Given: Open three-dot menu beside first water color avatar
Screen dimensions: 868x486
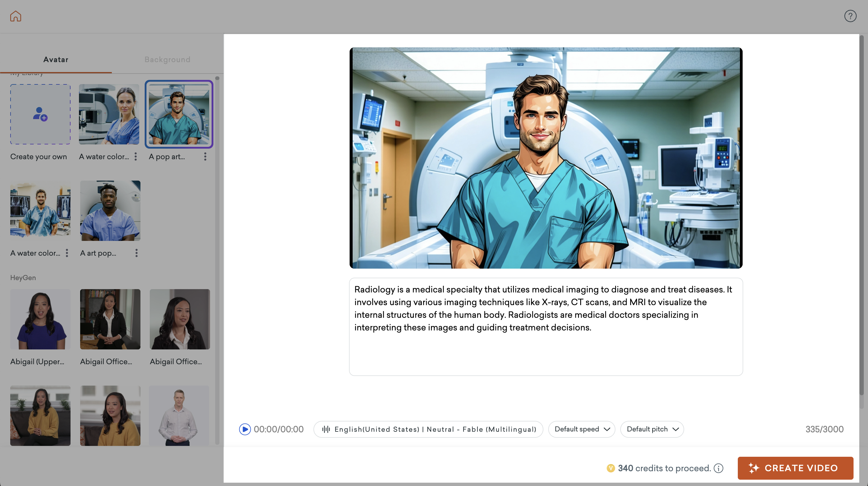Looking at the screenshot, I should click(x=135, y=156).
